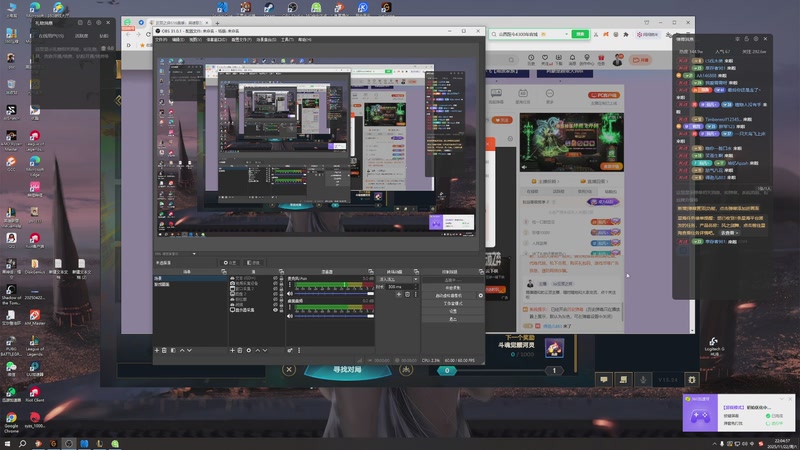Hide the 显示器采集 source with eye icon
800x450 pixels.
276,310
